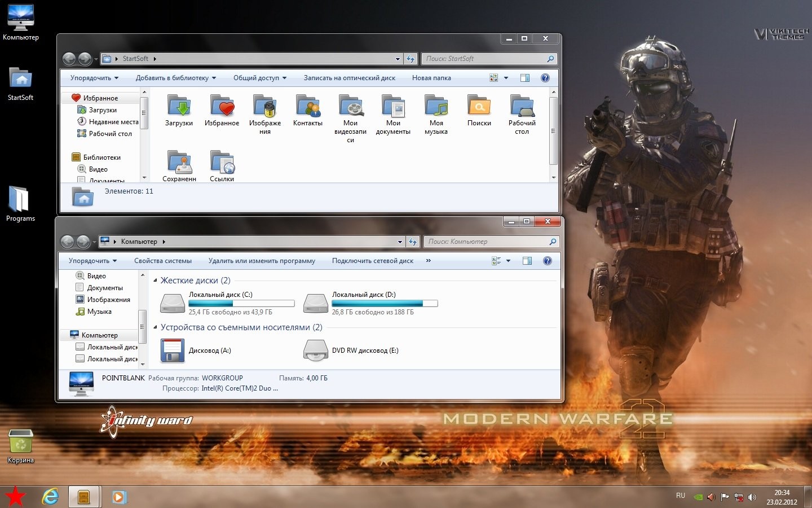Open Упорядочить dropdown in Компьютер window
This screenshot has width=812, height=508.
coord(92,261)
